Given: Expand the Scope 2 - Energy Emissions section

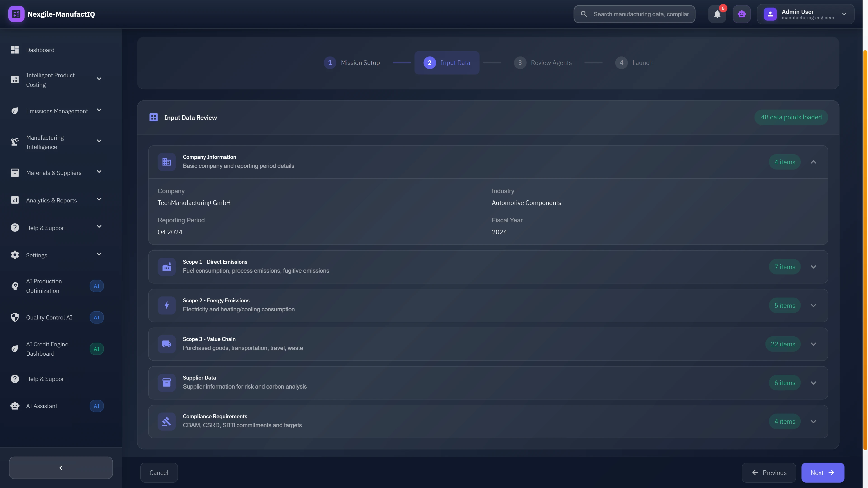Looking at the screenshot, I should click(x=814, y=305).
